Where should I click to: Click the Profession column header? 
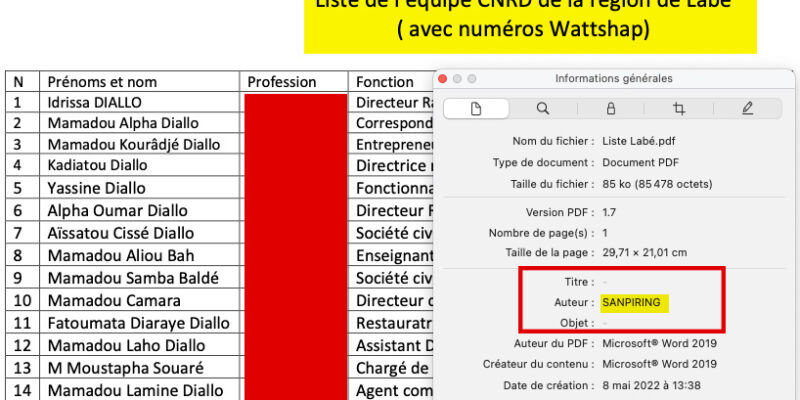pyautogui.click(x=281, y=82)
